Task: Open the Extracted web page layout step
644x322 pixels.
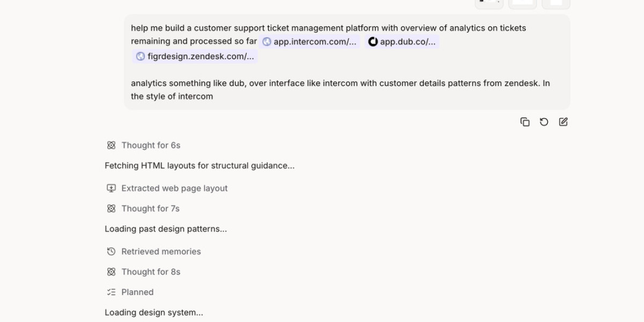Action: click(174, 188)
